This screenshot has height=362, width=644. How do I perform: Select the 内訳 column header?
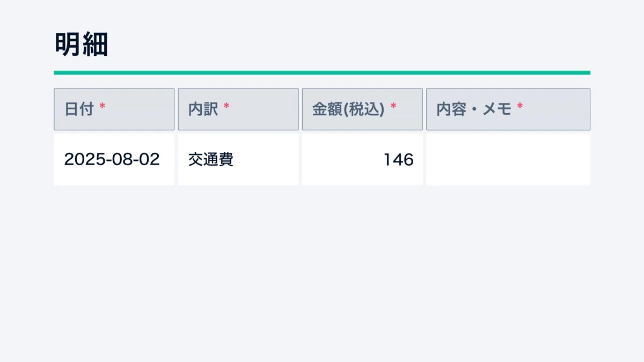[238, 109]
